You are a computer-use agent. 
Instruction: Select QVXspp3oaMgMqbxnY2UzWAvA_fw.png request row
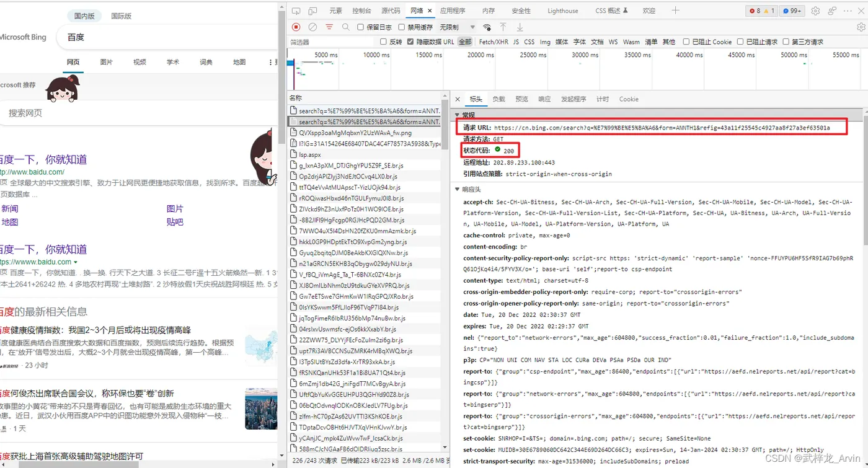365,133
